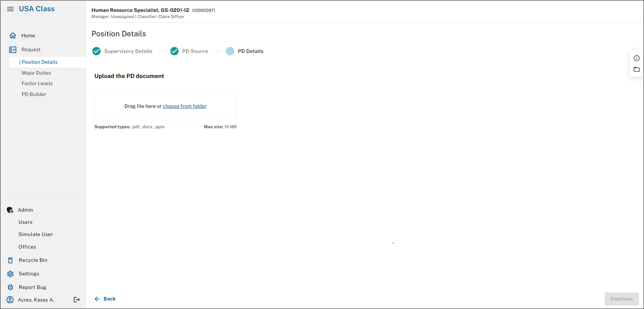
Task: Open the documents folder icon
Action: coord(637,69)
